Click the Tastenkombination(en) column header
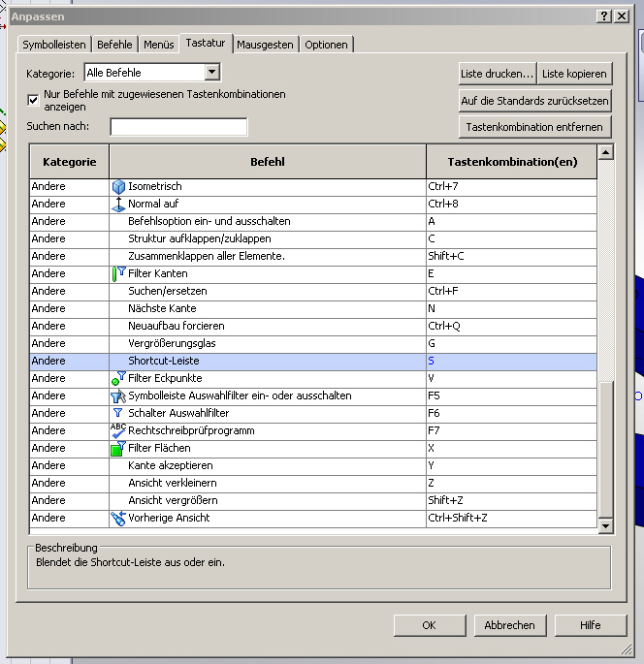644x664 pixels. coord(512,162)
